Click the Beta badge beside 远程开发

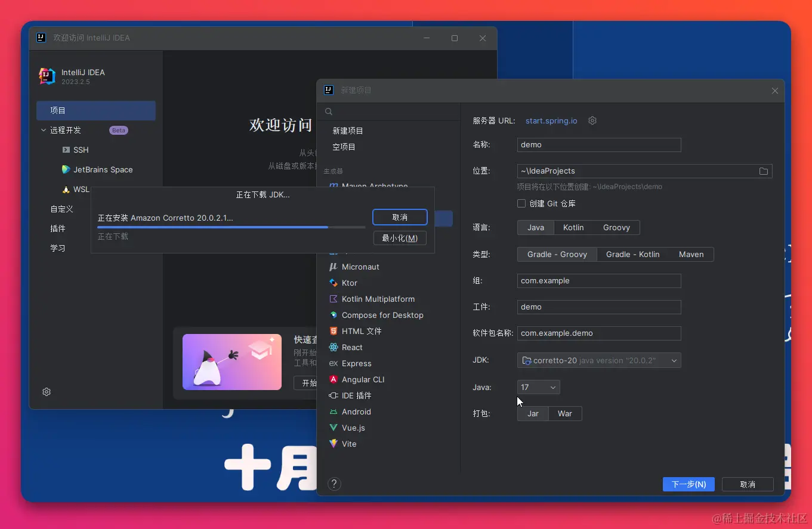coord(119,130)
